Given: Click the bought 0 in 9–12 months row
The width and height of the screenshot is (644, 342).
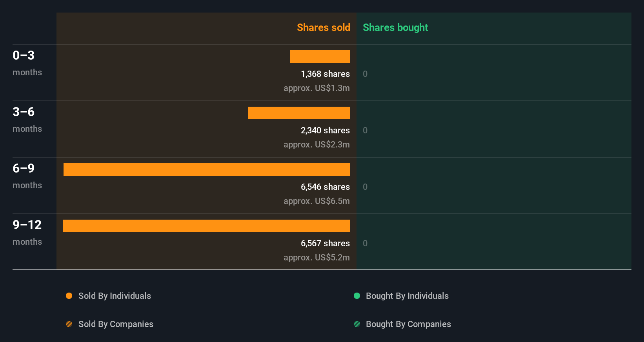Looking at the screenshot, I should click(x=365, y=243).
